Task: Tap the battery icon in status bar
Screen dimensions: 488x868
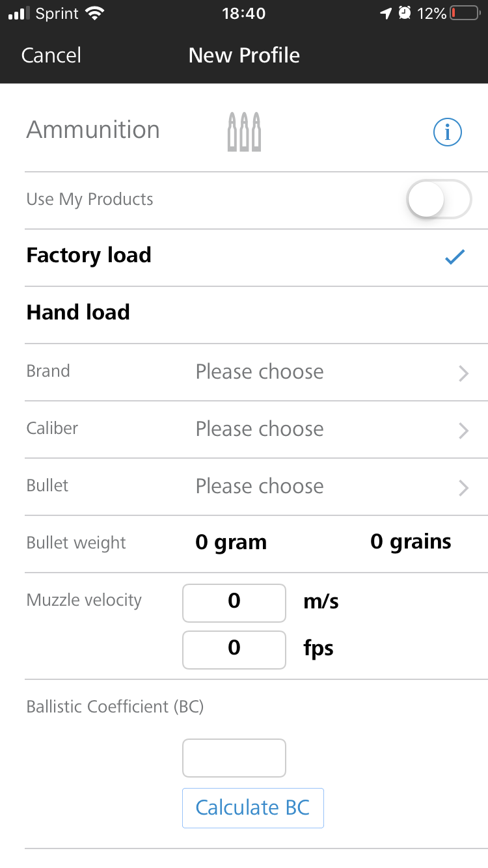Action: click(x=464, y=14)
